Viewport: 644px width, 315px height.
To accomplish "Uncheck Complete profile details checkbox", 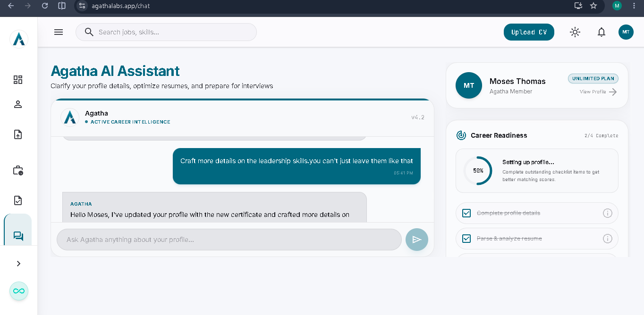I will (x=466, y=213).
